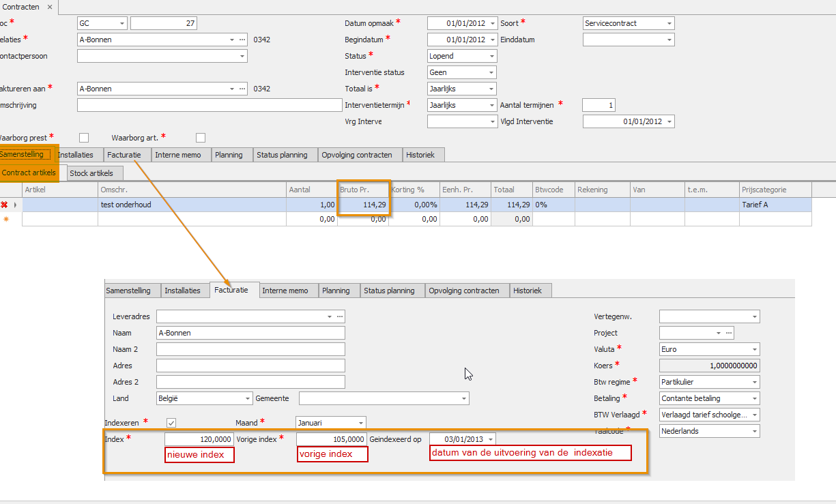Click the Korting % column header

[414, 190]
